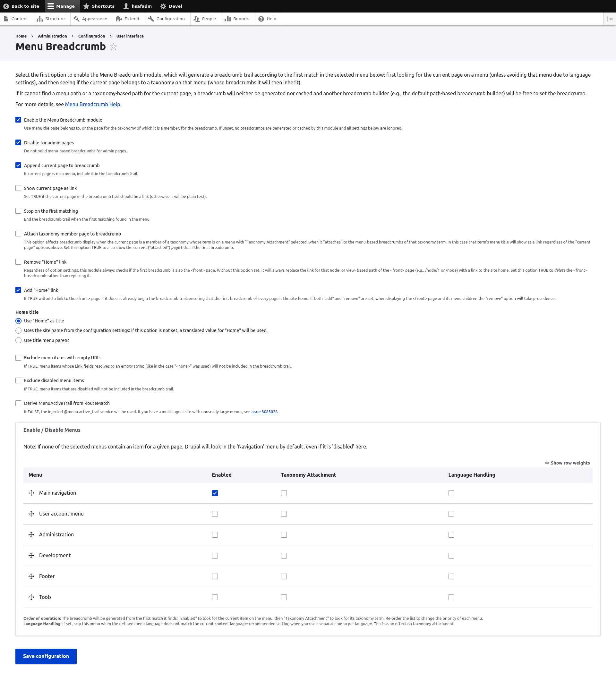
Task: Expand the Shortcuts toolbar tray
Action: [99, 6]
